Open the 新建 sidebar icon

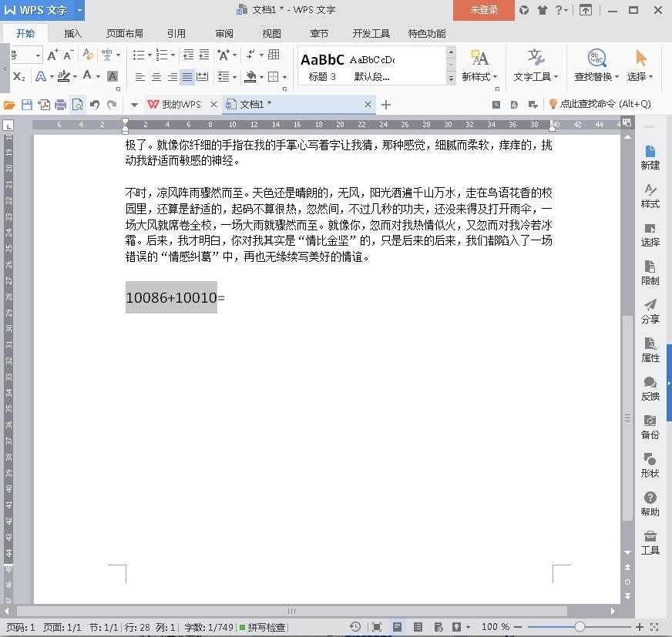650,157
